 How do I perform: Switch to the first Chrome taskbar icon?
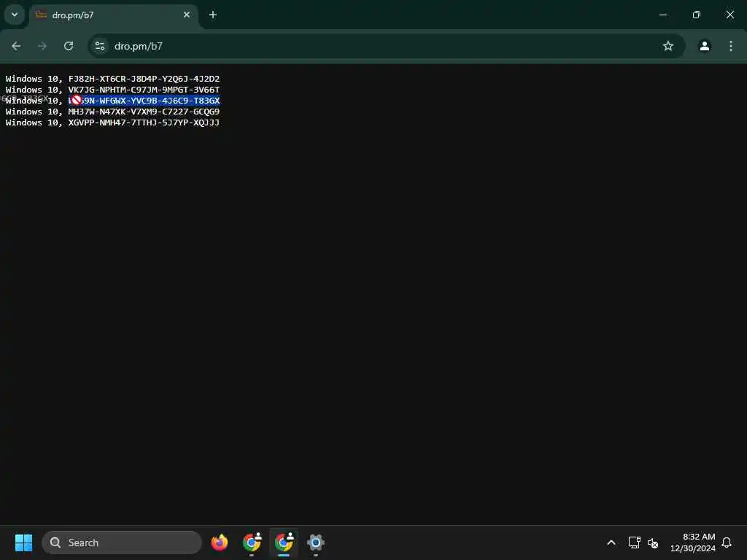252,542
